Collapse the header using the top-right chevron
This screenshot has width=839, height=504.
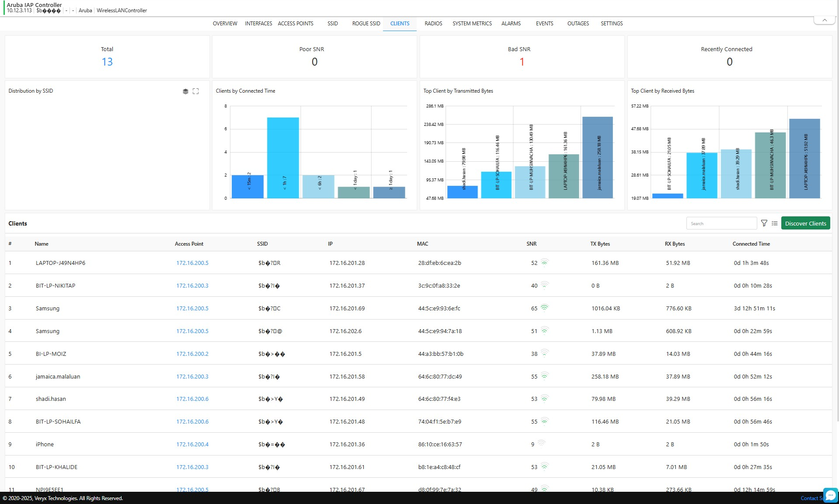click(824, 20)
